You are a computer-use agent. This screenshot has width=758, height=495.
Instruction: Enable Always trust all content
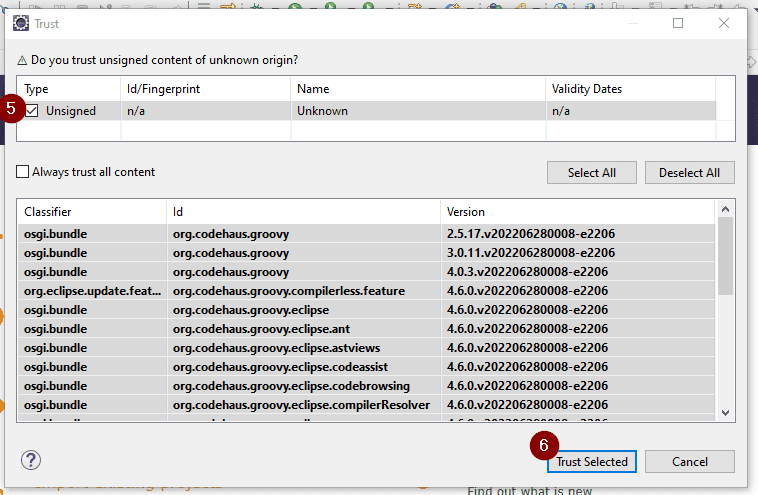click(23, 172)
